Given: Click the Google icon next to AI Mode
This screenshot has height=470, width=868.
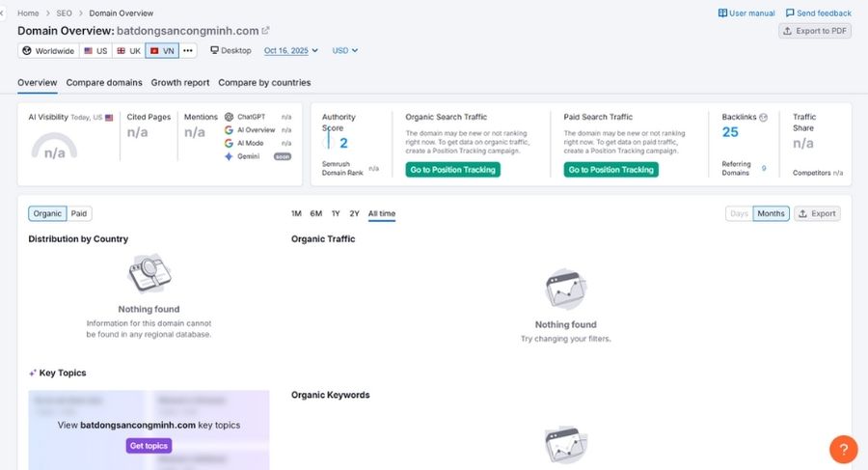Looking at the screenshot, I should click(x=229, y=143).
